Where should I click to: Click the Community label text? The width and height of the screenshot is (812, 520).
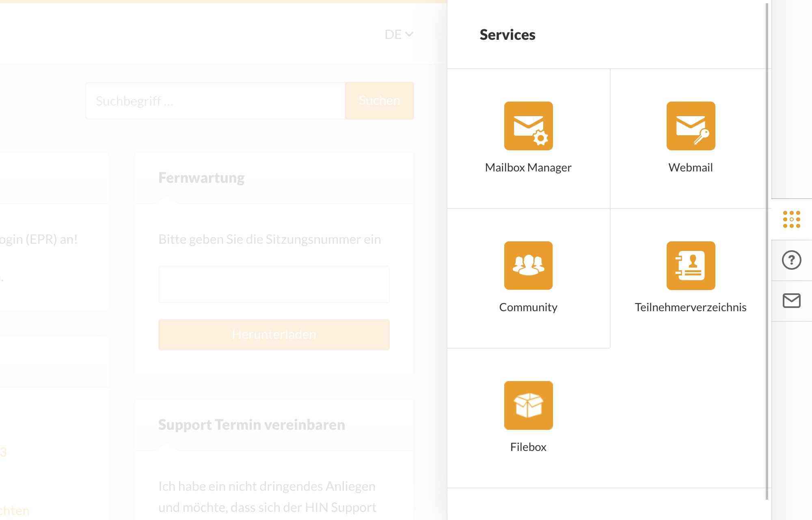(x=528, y=307)
